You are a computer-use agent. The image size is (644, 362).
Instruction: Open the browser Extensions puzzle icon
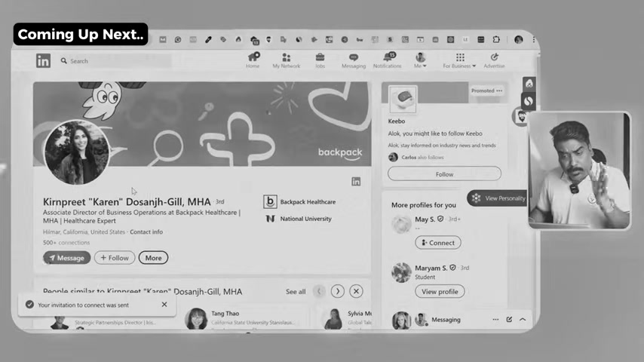coord(496,39)
